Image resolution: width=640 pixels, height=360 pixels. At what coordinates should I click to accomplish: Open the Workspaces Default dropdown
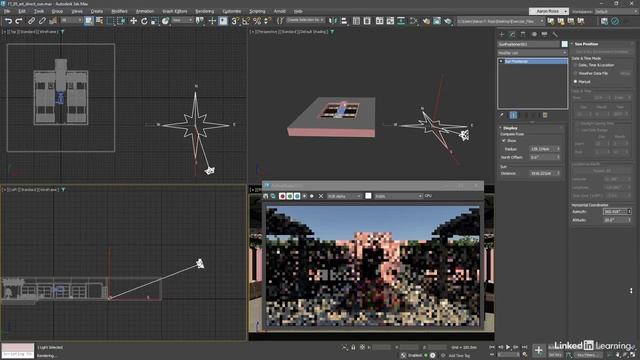pos(615,11)
